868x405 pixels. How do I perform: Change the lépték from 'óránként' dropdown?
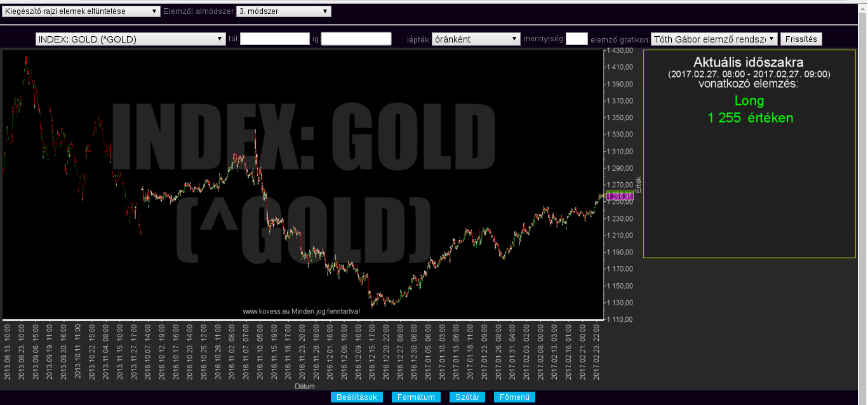click(476, 39)
